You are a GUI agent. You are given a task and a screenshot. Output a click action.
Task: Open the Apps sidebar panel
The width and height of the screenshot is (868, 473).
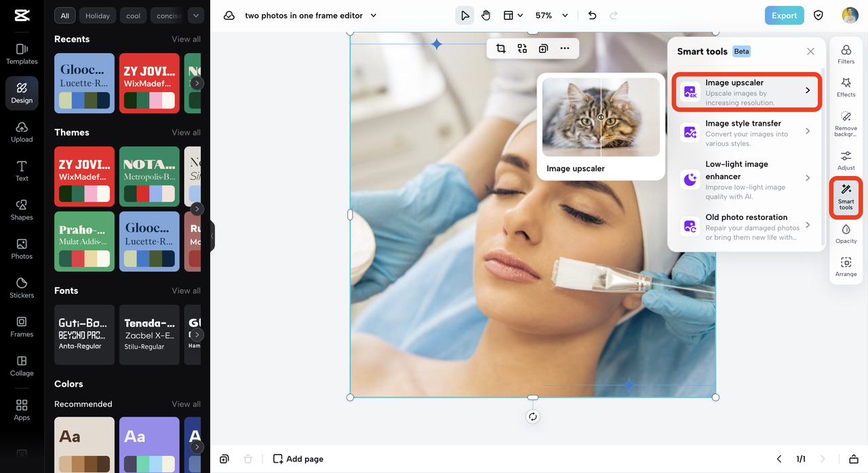click(x=22, y=411)
